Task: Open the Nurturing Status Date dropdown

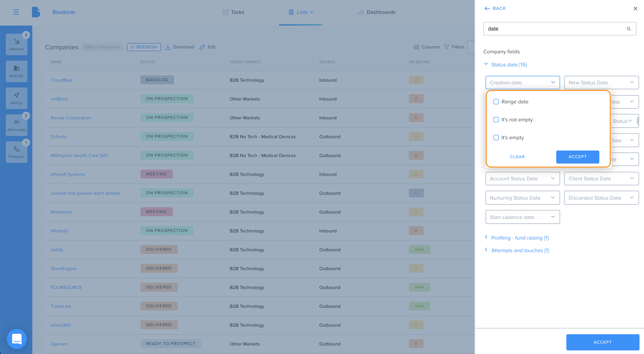Action: click(523, 198)
